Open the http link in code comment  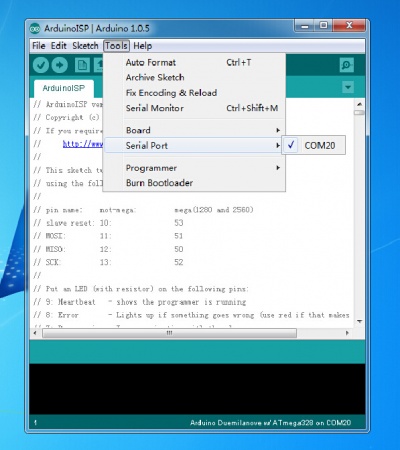(x=83, y=144)
